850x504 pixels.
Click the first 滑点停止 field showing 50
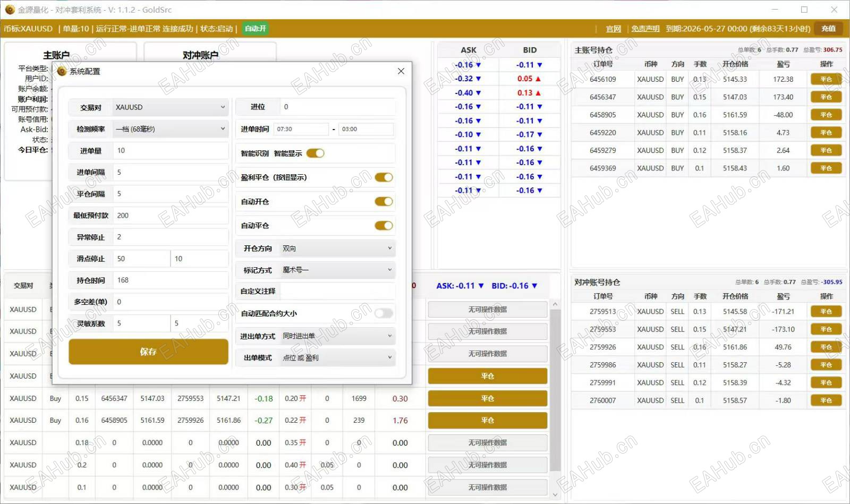tap(141, 259)
